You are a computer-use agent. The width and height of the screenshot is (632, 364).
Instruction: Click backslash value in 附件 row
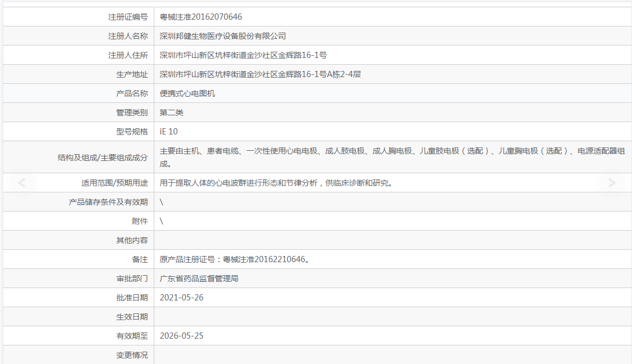click(161, 221)
